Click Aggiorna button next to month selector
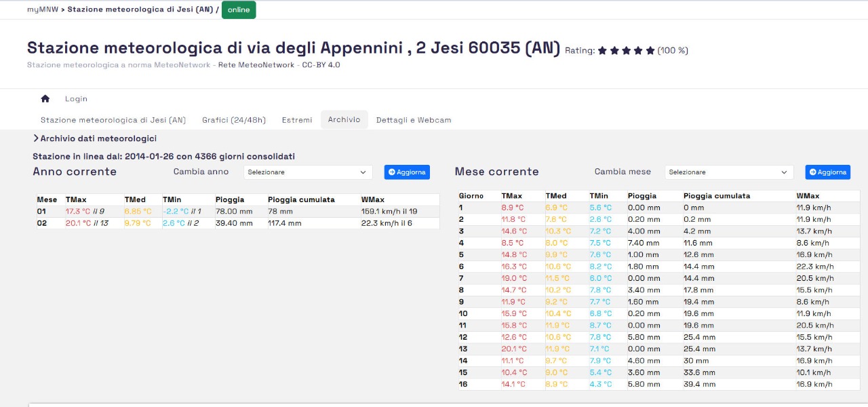This screenshot has height=407, width=868. pyautogui.click(x=827, y=172)
